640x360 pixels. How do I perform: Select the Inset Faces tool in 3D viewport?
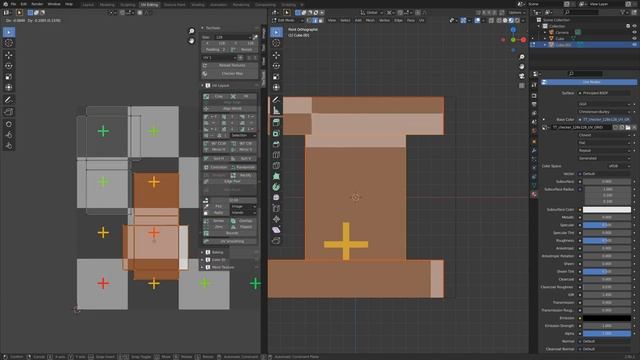(x=276, y=133)
